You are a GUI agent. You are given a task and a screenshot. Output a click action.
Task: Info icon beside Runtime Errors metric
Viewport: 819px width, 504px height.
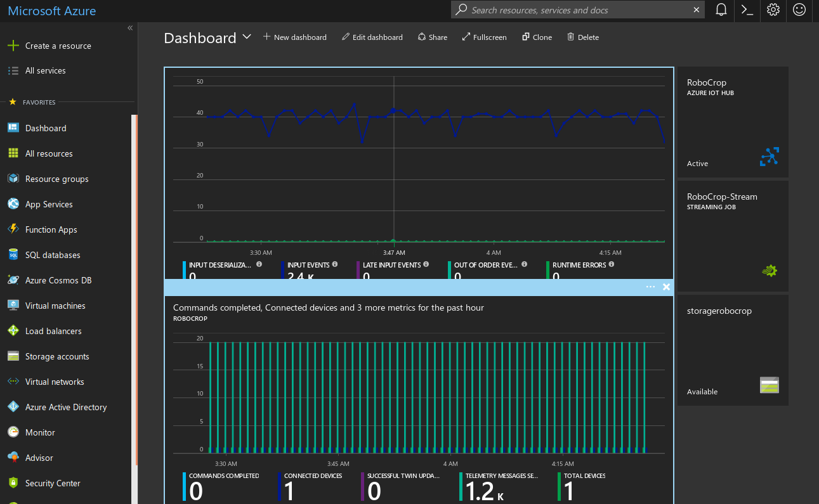pos(612,264)
